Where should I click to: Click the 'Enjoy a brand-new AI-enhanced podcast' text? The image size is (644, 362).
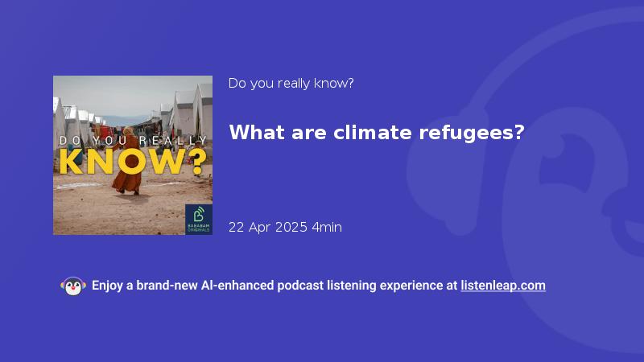pyautogui.click(x=208, y=286)
